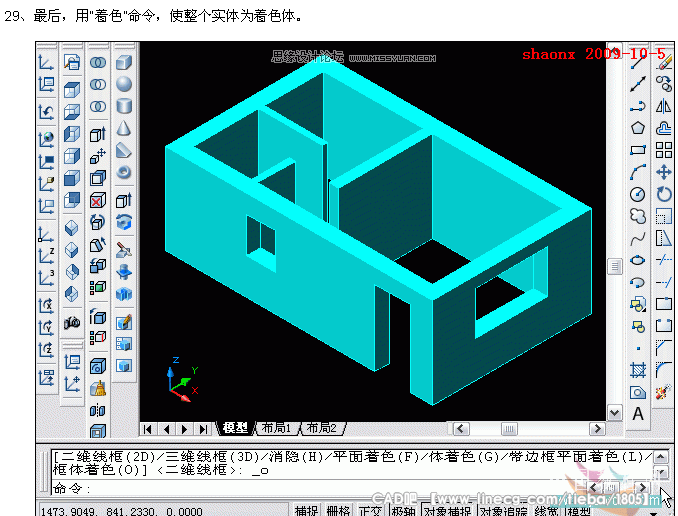Toggle 极轴 polar tracking
The image size is (678, 516).
(403, 511)
